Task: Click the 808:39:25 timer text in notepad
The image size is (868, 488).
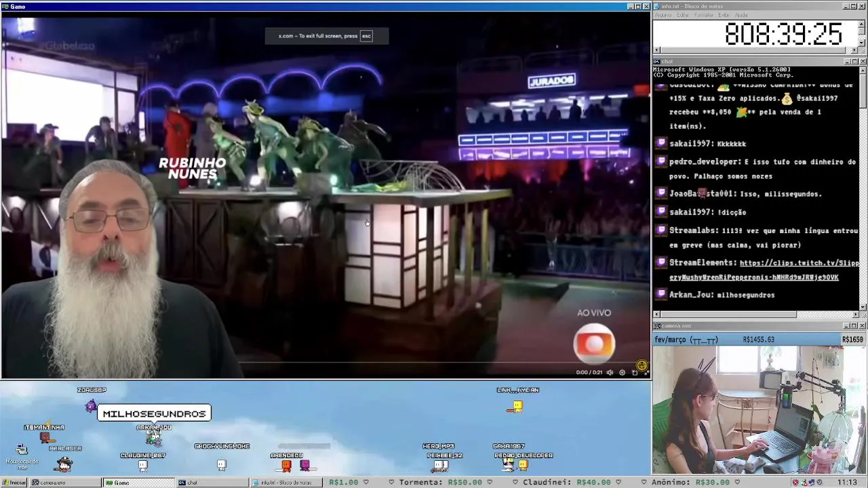Action: coord(783,34)
